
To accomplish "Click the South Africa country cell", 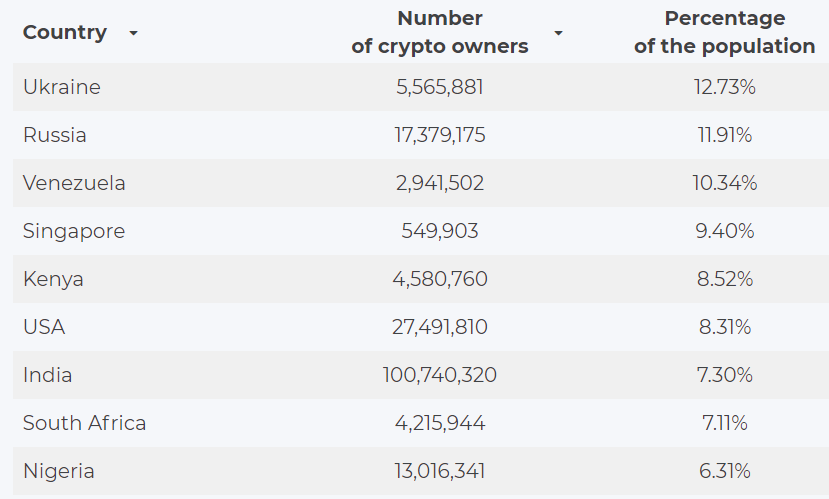I will pyautogui.click(x=85, y=423).
